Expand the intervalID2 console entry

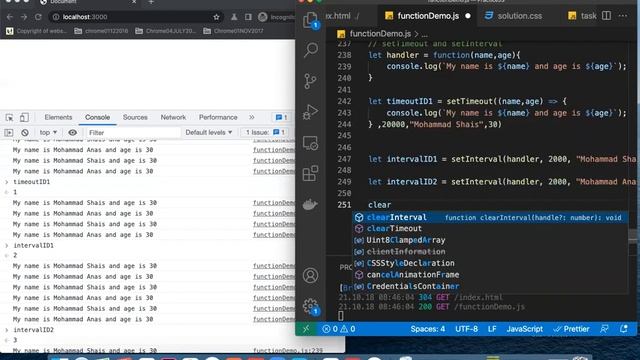(x=7, y=330)
